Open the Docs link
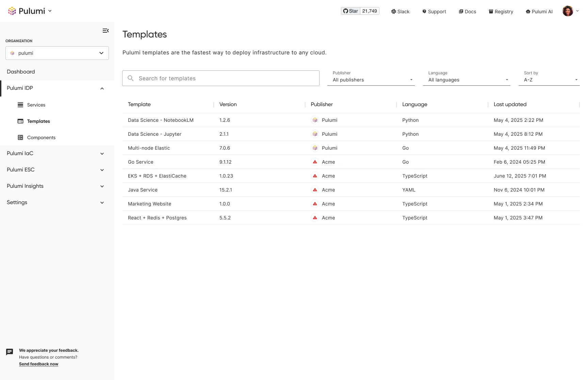Viewport: 588px width, 380px height. tap(467, 12)
